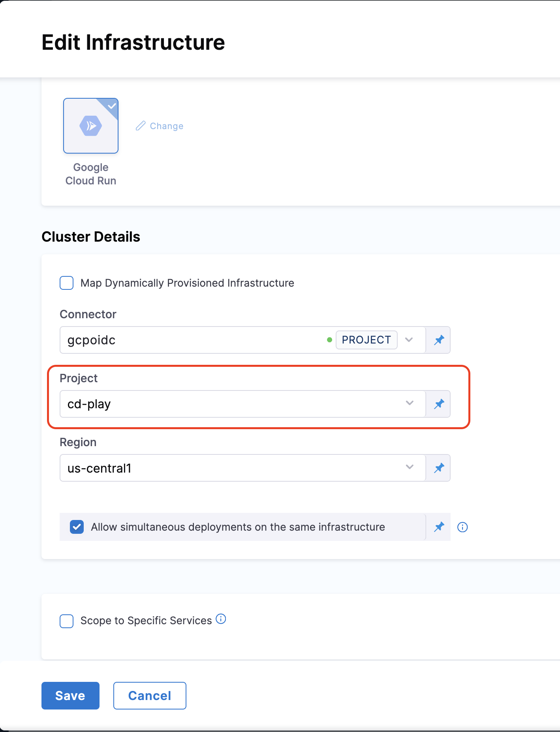560x732 pixels.
Task: Click the Cancel button
Action: [150, 696]
